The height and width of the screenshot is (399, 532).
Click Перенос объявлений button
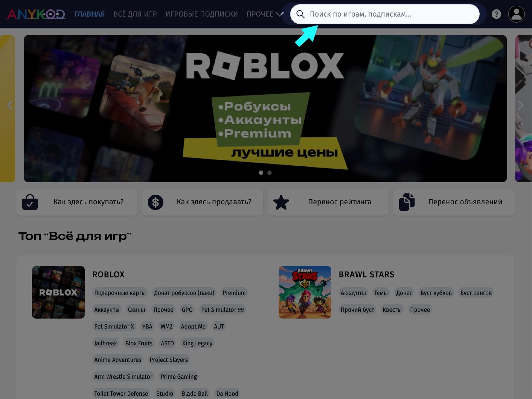pos(453,202)
